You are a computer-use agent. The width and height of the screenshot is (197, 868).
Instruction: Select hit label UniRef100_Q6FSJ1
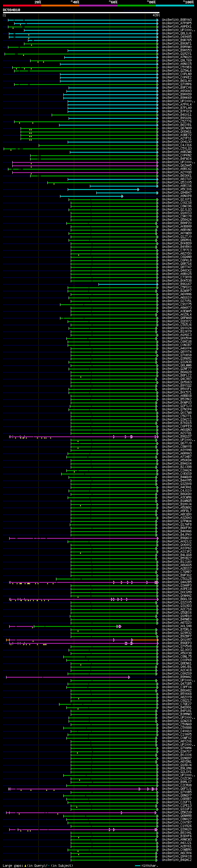177,789
